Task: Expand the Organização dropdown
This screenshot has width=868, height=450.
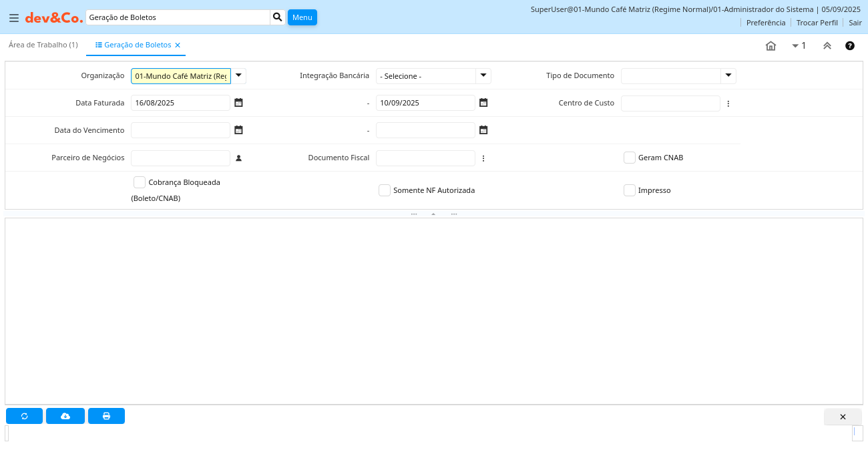Action: click(x=238, y=75)
